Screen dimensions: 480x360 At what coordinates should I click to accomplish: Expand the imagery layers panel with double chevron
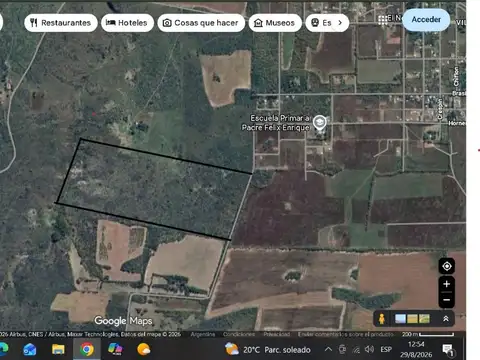(x=446, y=319)
